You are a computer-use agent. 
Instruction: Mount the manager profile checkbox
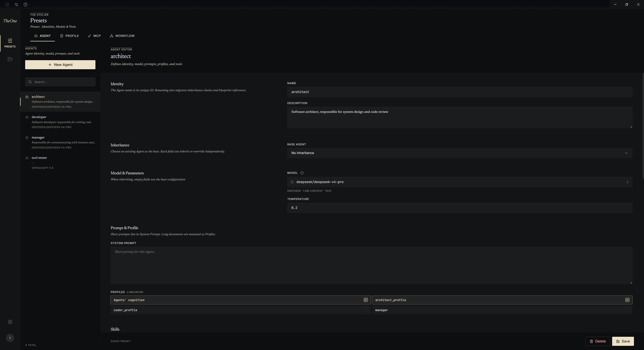pyautogui.click(x=627, y=310)
